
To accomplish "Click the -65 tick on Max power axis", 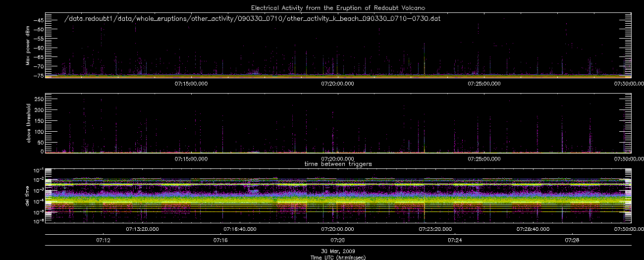I will pos(38,57).
